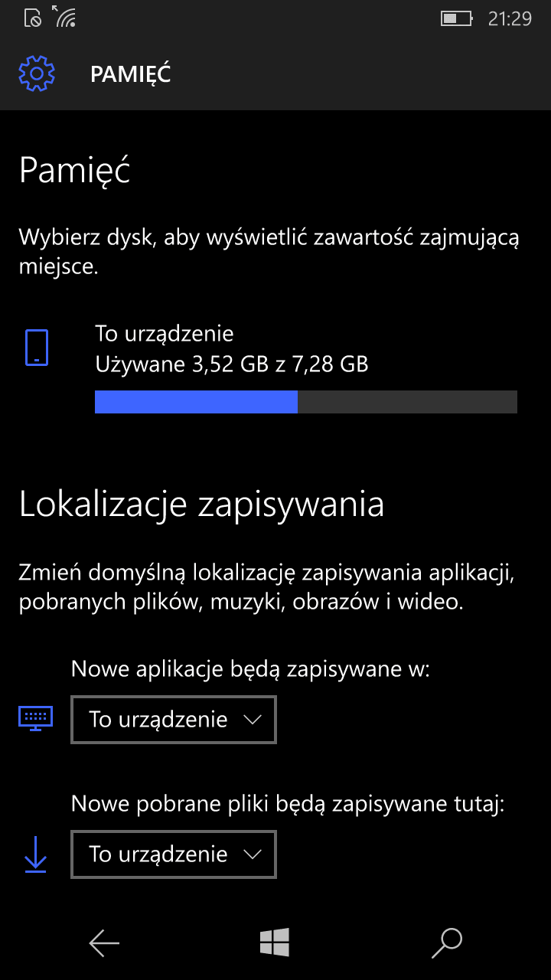Image resolution: width=551 pixels, height=980 pixels.
Task: Tap the apps save-location monitor icon
Action: pyautogui.click(x=36, y=718)
